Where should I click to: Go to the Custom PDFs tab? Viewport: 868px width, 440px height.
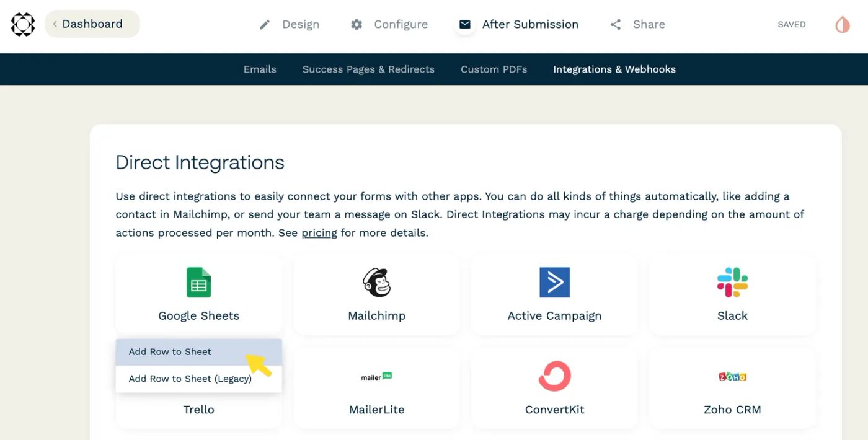[x=494, y=69]
